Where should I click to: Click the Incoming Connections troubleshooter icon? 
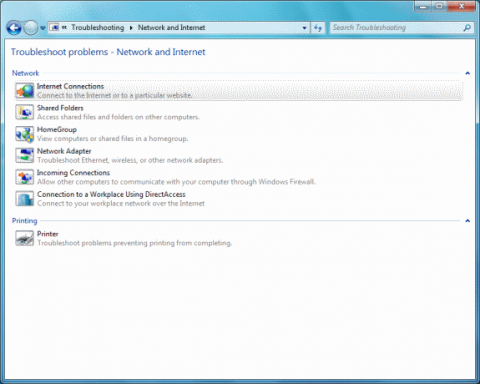[x=25, y=177]
